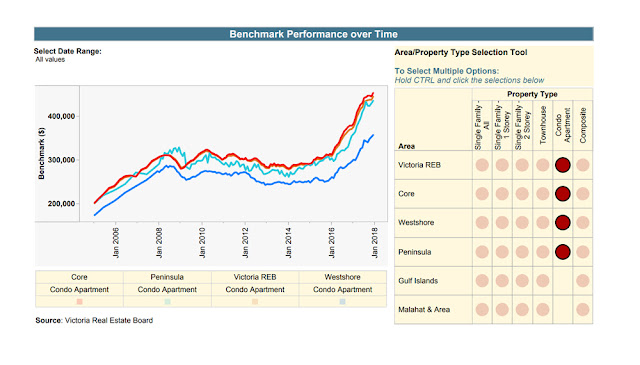Click 'Jan 2010' x-axis label
Screen dimensions: 640x365
point(202,243)
